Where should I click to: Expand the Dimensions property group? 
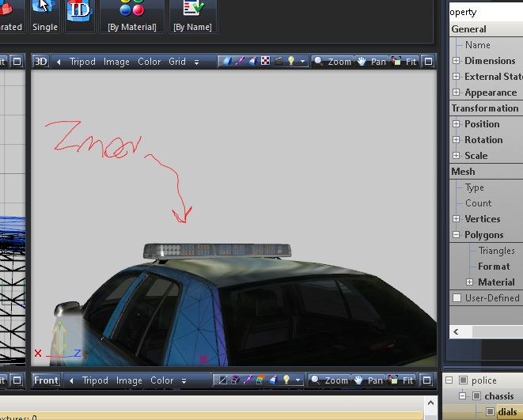pyautogui.click(x=456, y=61)
